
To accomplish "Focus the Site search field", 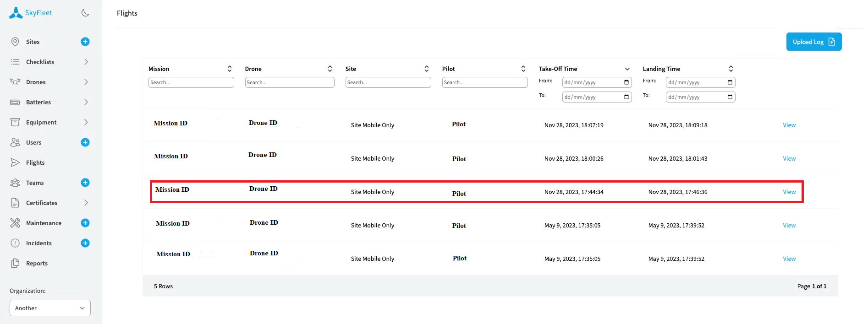I will coord(388,82).
